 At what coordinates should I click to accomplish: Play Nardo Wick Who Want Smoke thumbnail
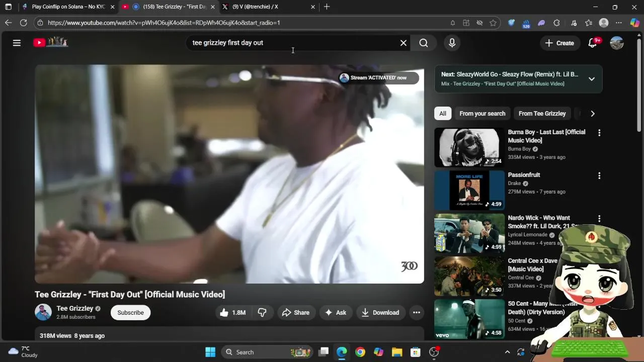point(469,233)
